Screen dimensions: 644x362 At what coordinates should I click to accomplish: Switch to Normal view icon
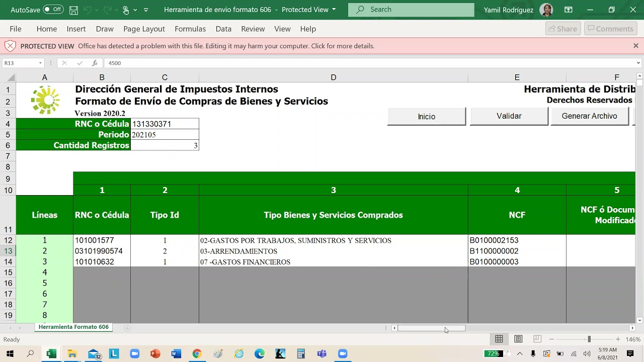499,339
